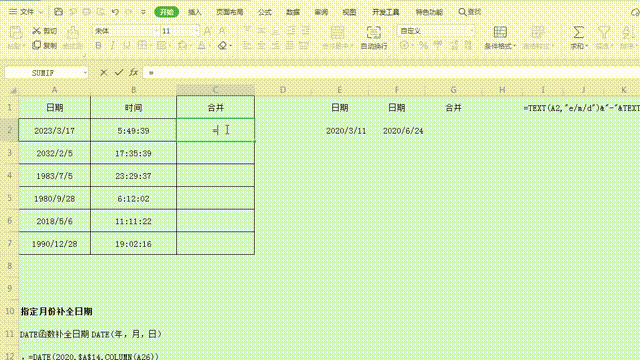
Task: Open the 文件 menu dropdown arrow
Action: tap(41, 12)
